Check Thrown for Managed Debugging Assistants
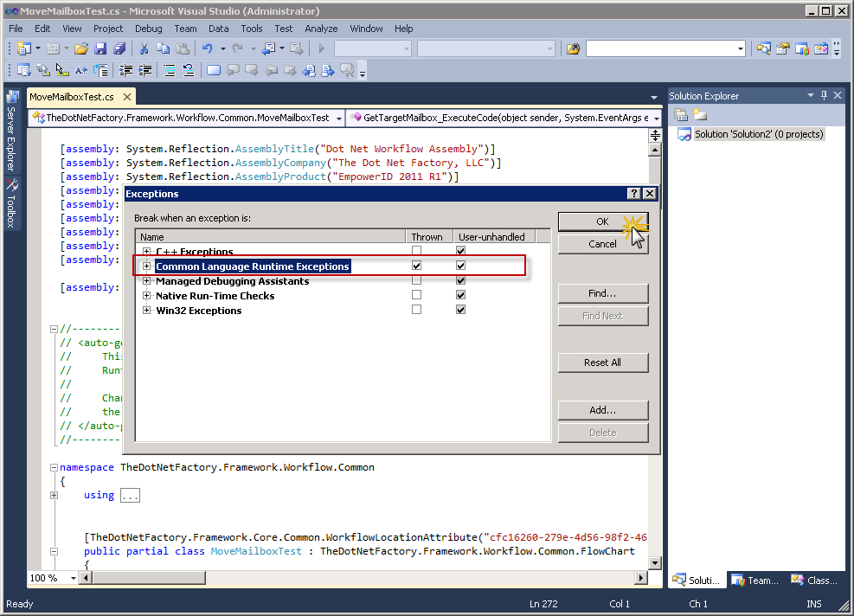This screenshot has height=616, width=854. point(417,280)
